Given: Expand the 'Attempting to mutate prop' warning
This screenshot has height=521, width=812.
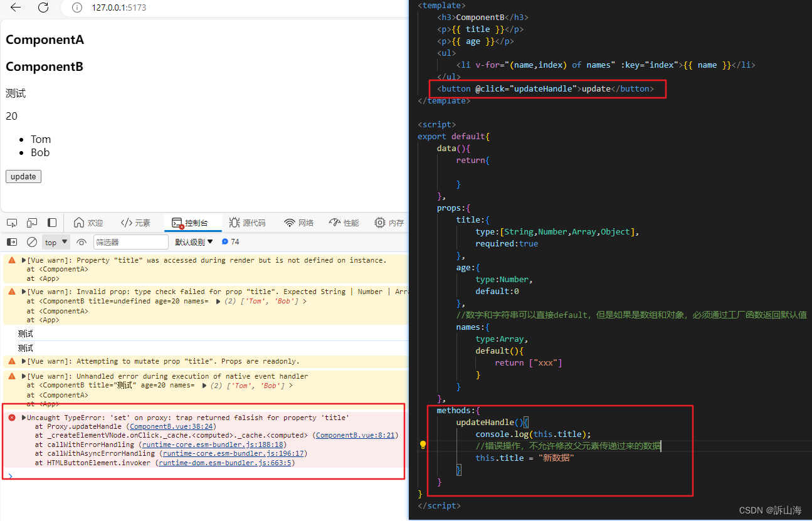Looking at the screenshot, I should pos(24,361).
